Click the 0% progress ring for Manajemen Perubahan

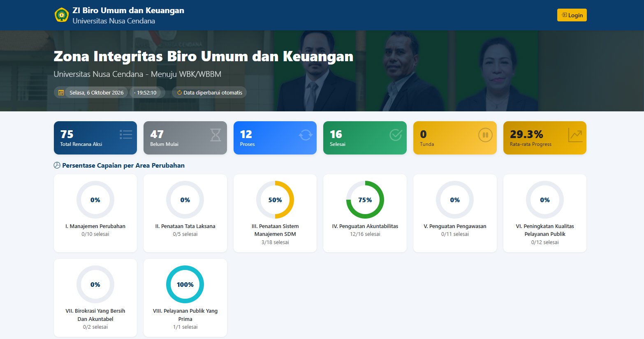point(95,200)
